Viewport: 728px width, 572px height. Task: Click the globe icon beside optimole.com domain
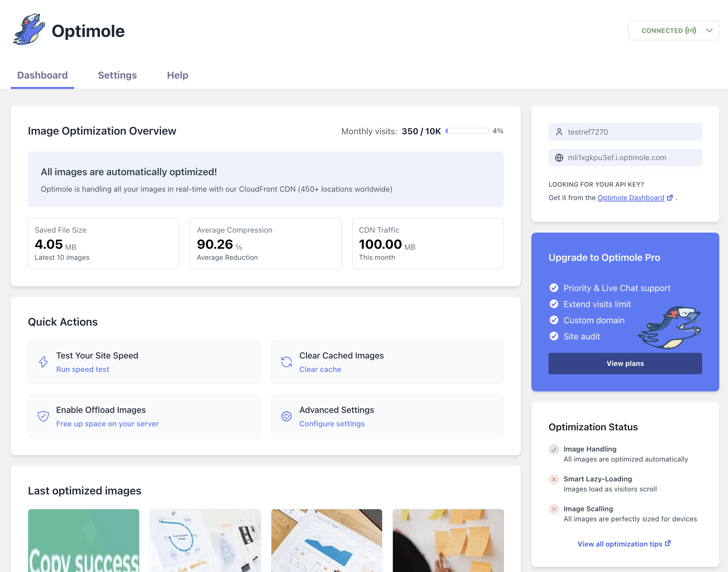[559, 157]
